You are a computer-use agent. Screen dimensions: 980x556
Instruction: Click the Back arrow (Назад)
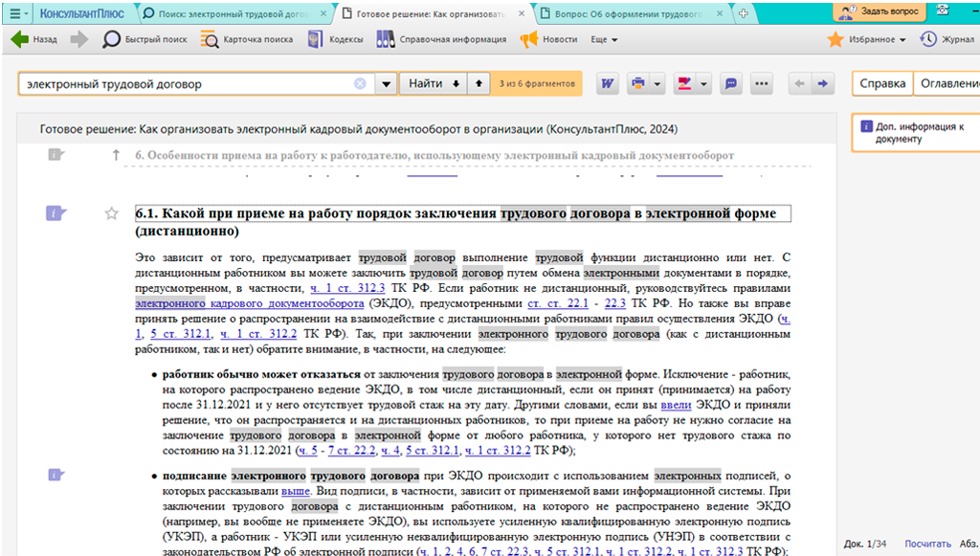34,39
